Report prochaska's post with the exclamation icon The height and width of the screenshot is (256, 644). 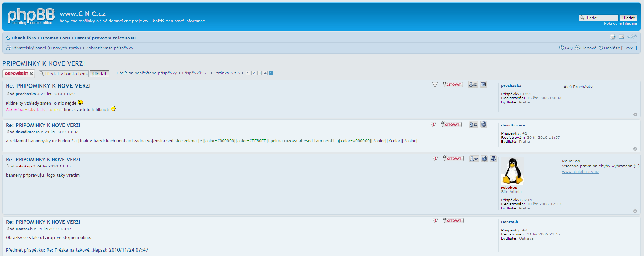coord(435,85)
